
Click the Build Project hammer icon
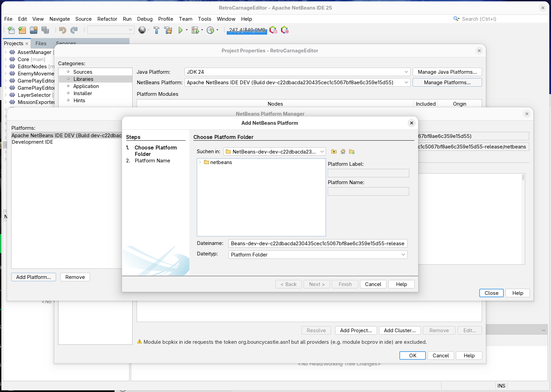(156, 30)
